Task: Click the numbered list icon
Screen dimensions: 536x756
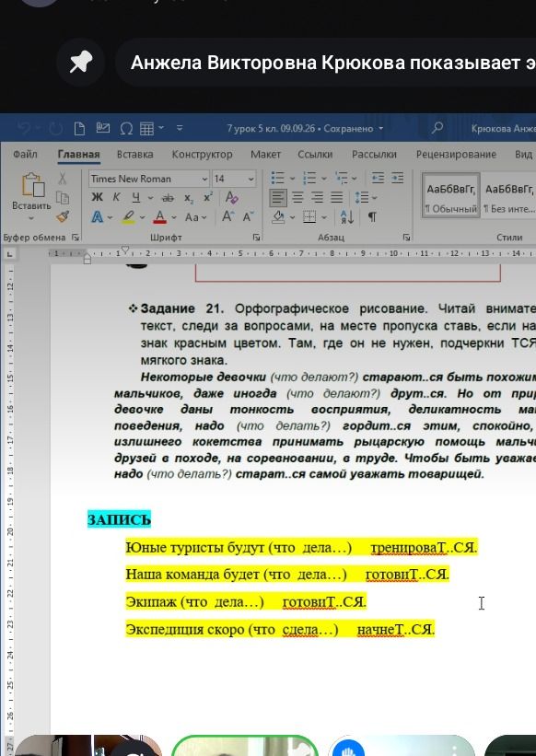Action: (309, 179)
